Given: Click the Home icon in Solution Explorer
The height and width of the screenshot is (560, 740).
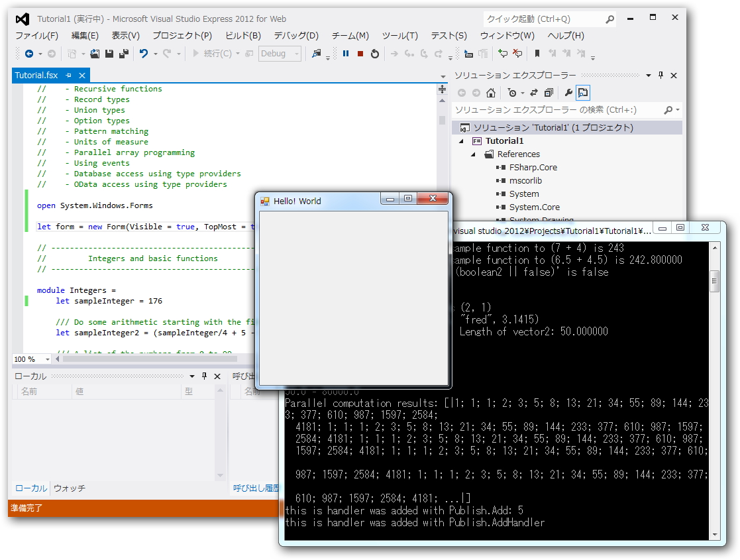Looking at the screenshot, I should coord(491,92).
